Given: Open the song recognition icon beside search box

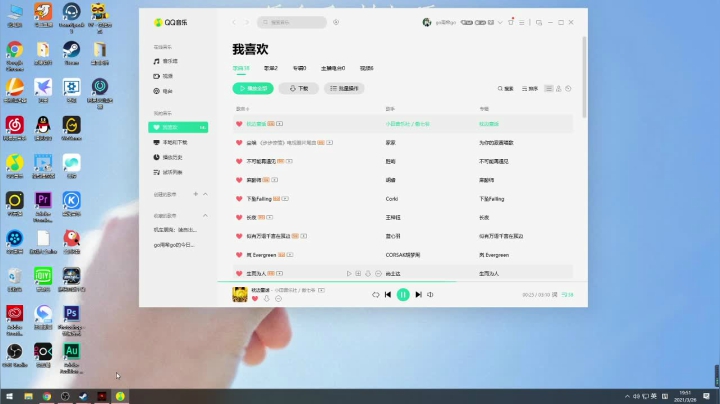Looking at the screenshot, I should coord(336,22).
